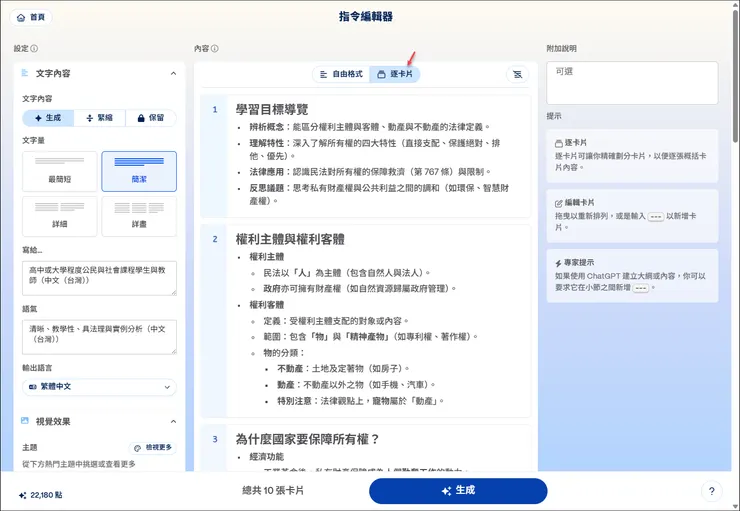Viewport: 740px width, 511px height.
Task: Click the 指令編輯器 page title
Action: click(366, 17)
